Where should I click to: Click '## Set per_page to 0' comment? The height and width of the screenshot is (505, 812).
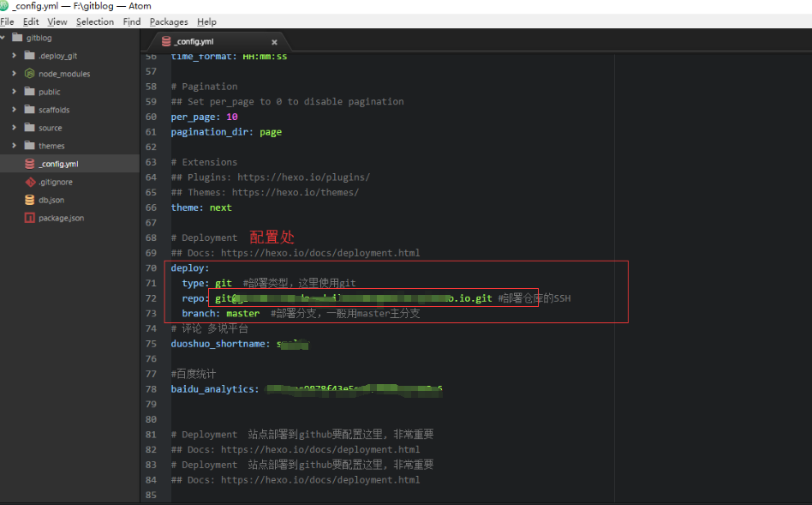pos(288,102)
